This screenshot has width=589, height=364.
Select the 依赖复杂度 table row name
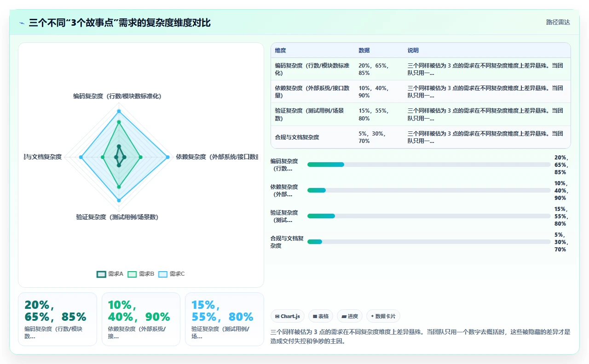312,91
